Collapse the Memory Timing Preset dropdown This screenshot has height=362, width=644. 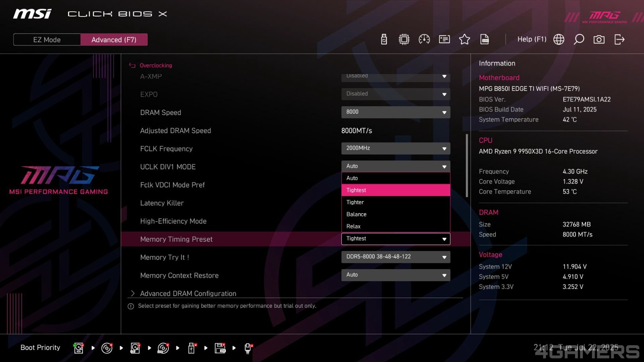point(396,239)
